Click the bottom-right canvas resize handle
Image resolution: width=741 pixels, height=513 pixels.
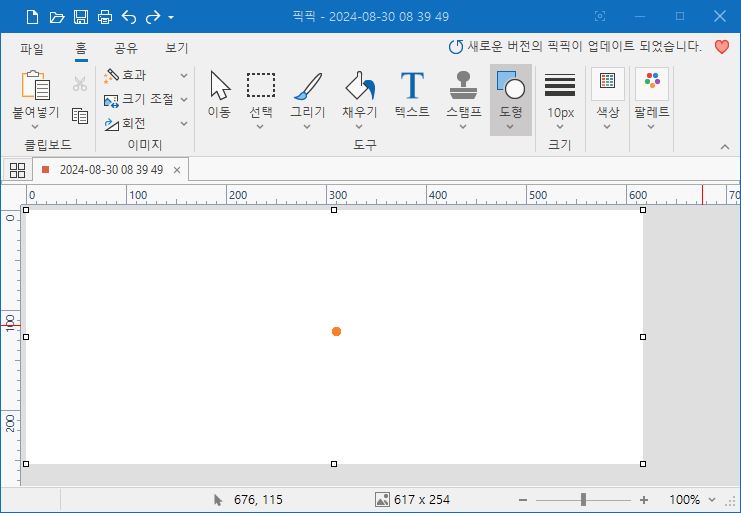pos(643,464)
